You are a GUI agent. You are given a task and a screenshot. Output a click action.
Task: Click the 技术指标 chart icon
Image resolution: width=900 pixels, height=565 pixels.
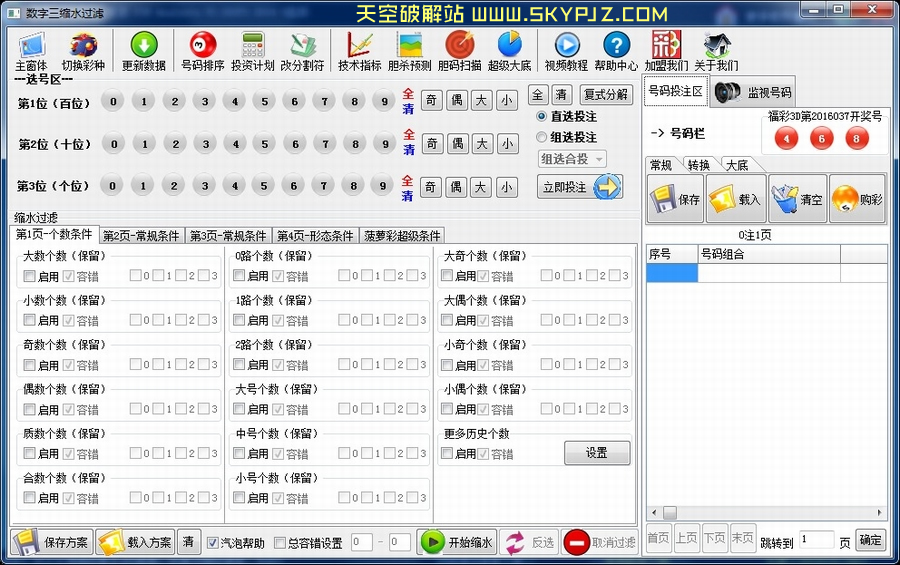[359, 46]
